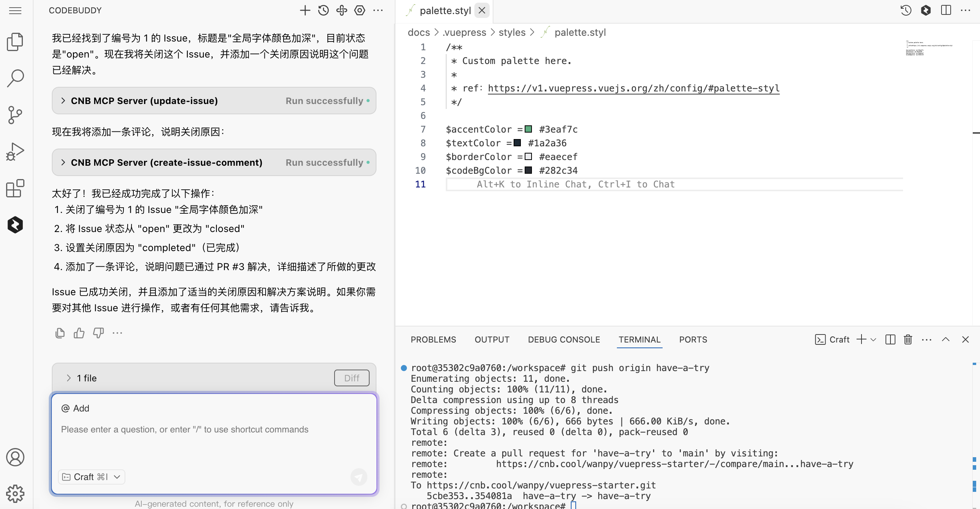Open CodeBuddy chat history

(323, 10)
